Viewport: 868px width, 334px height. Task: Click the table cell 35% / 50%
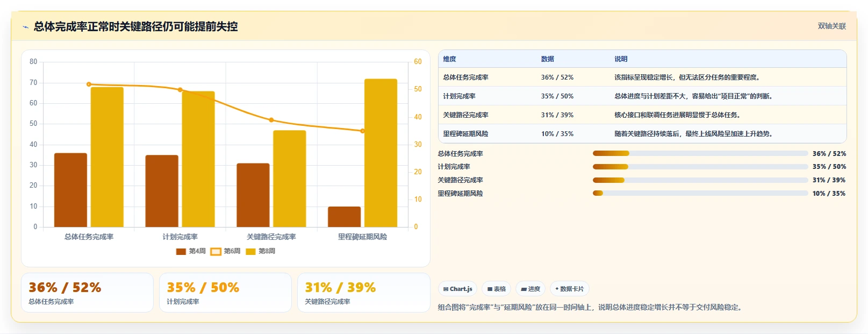[557, 96]
